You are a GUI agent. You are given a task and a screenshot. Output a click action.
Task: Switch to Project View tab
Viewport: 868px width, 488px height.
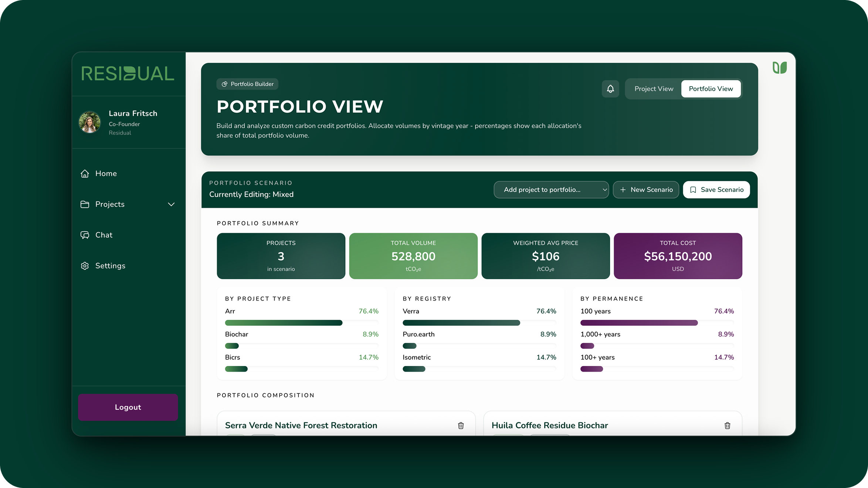[654, 89]
